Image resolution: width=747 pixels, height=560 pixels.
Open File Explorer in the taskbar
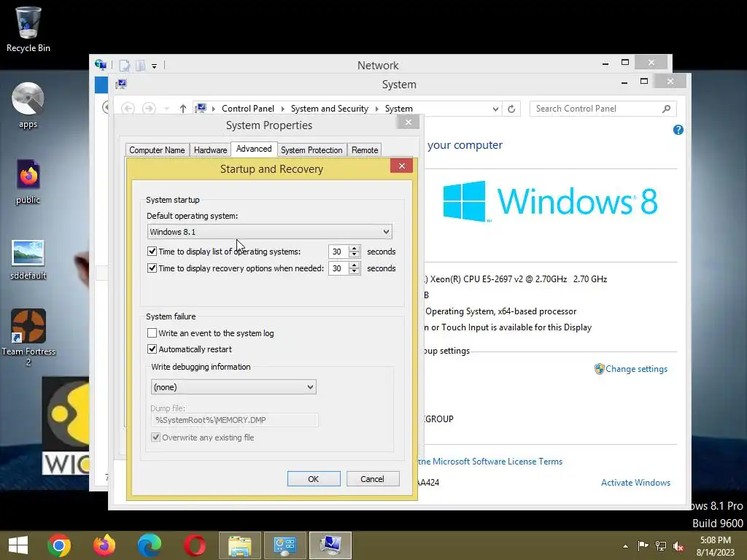(239, 545)
